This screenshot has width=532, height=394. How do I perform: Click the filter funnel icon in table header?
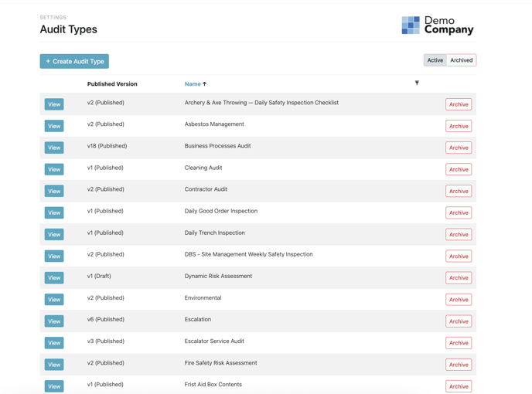[417, 83]
